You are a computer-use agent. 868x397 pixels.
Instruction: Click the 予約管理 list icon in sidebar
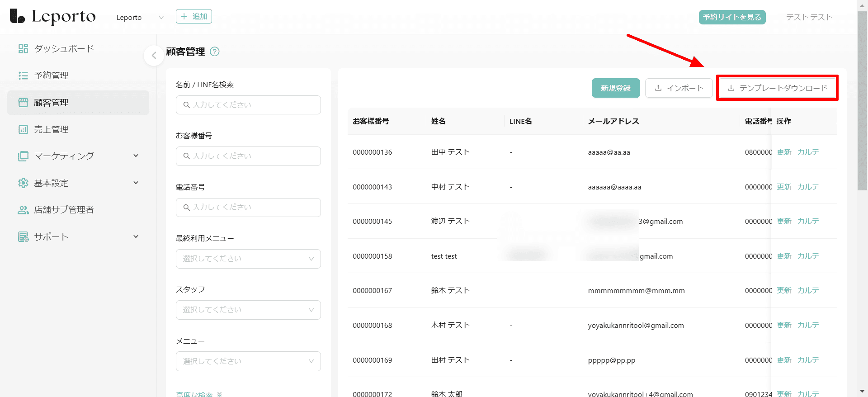tap(23, 76)
